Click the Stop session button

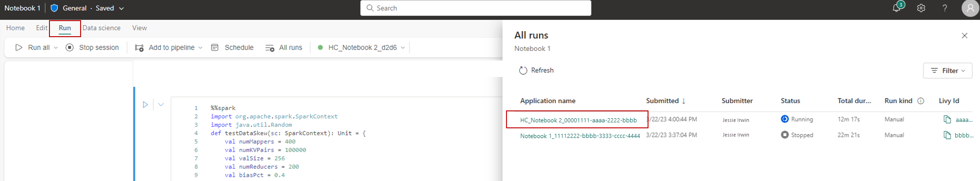[x=92, y=48]
